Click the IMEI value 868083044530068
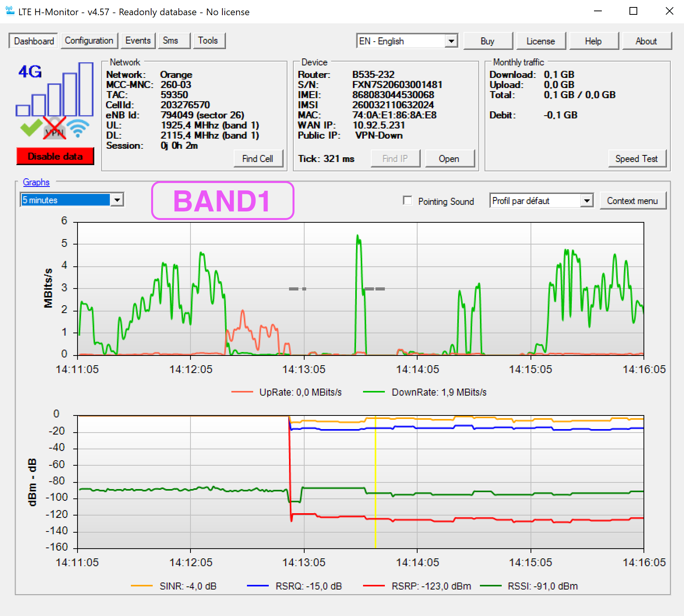The image size is (684, 616). (x=393, y=95)
